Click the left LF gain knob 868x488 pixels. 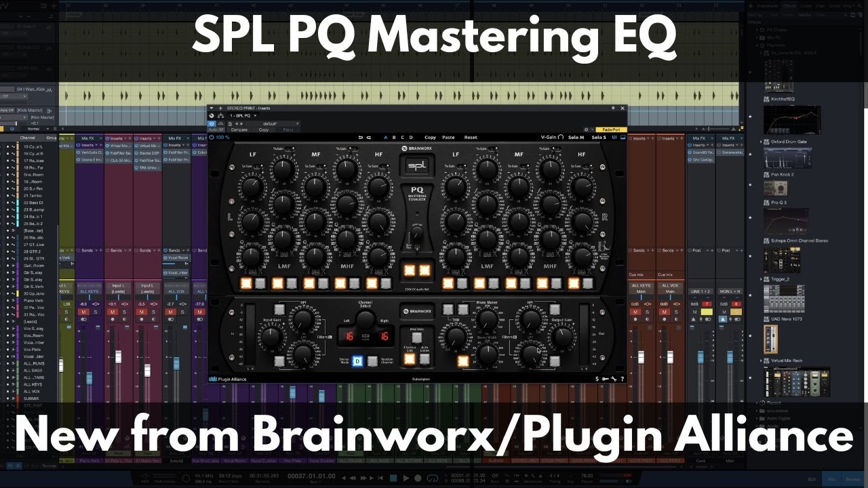coord(252,187)
